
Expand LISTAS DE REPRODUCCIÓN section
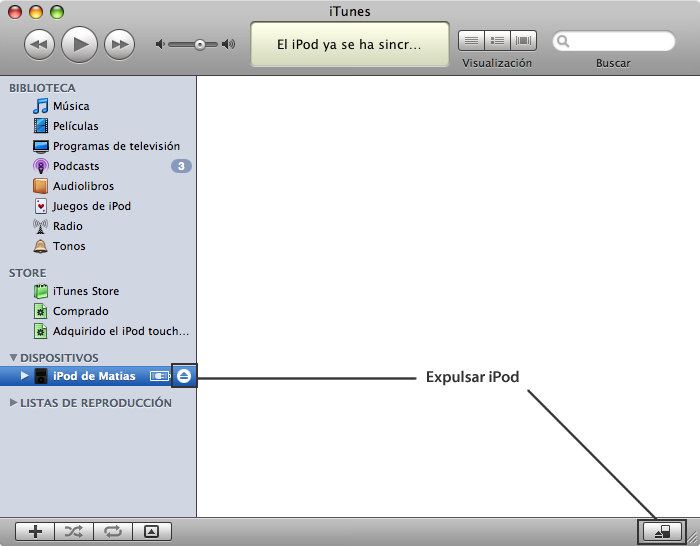click(x=13, y=403)
